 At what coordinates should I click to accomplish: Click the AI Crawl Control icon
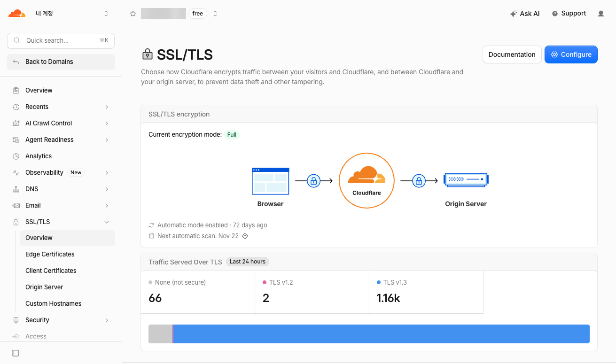coord(16,123)
